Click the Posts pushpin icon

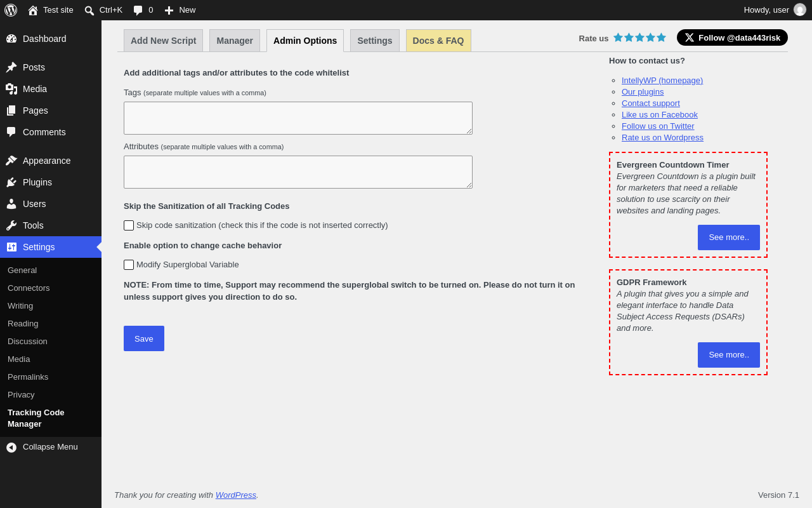11,67
